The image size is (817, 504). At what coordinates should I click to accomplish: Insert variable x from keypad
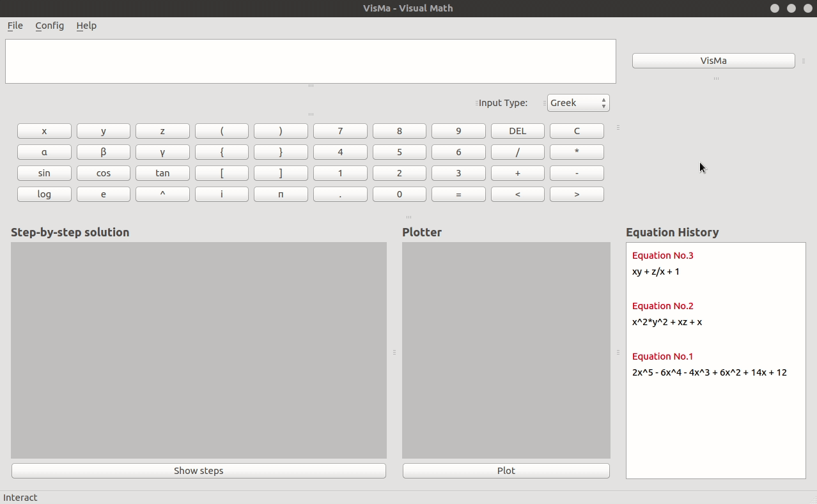pyautogui.click(x=44, y=131)
